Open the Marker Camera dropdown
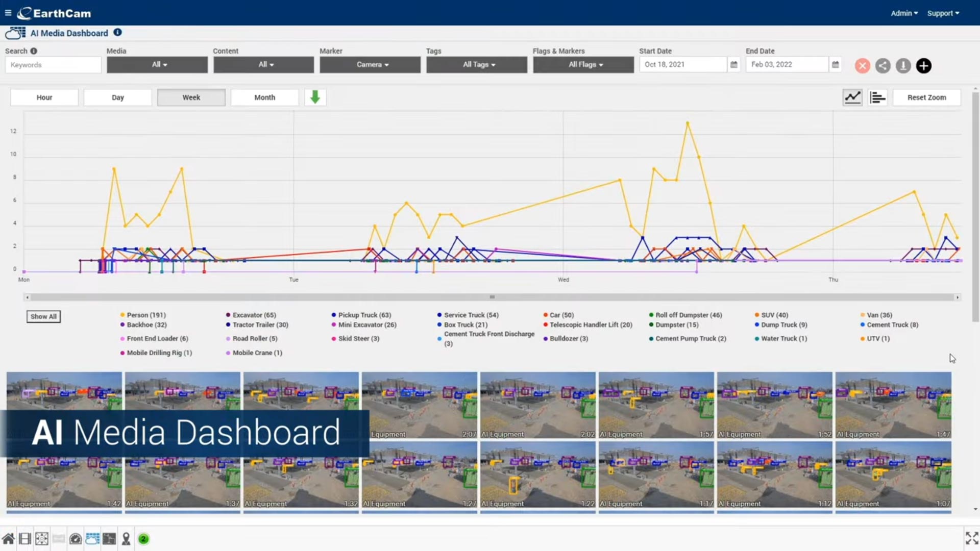The width and height of the screenshot is (980, 551). point(370,65)
